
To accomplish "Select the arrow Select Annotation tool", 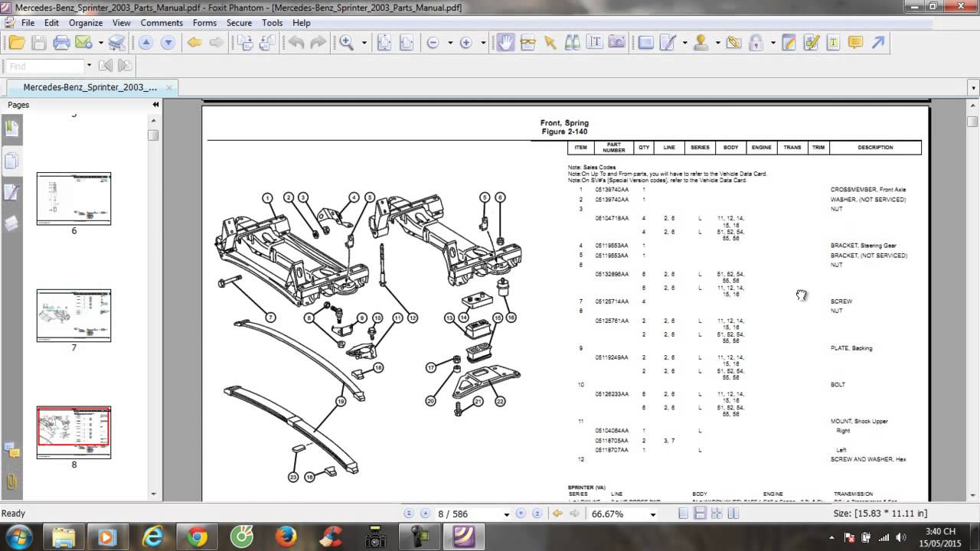I will pyautogui.click(x=550, y=43).
